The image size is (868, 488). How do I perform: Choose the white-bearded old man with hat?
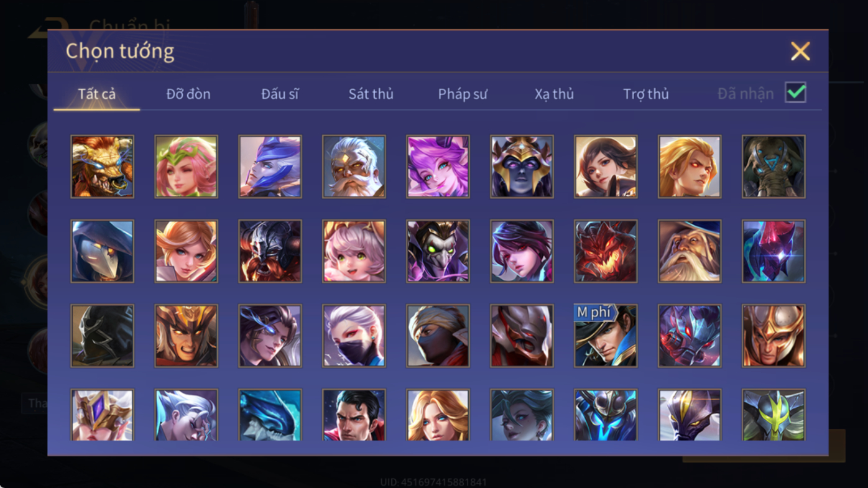click(x=690, y=251)
